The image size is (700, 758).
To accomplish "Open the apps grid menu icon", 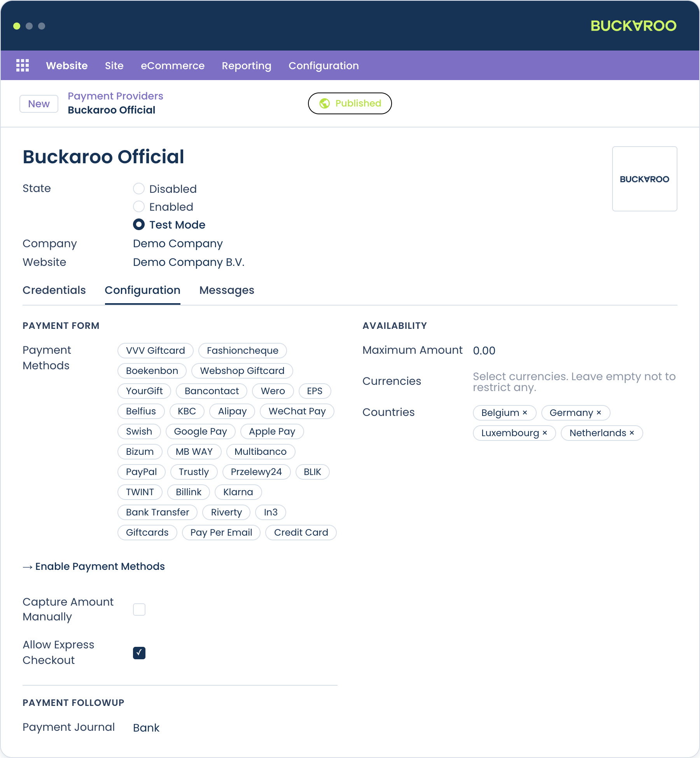I will tap(23, 65).
